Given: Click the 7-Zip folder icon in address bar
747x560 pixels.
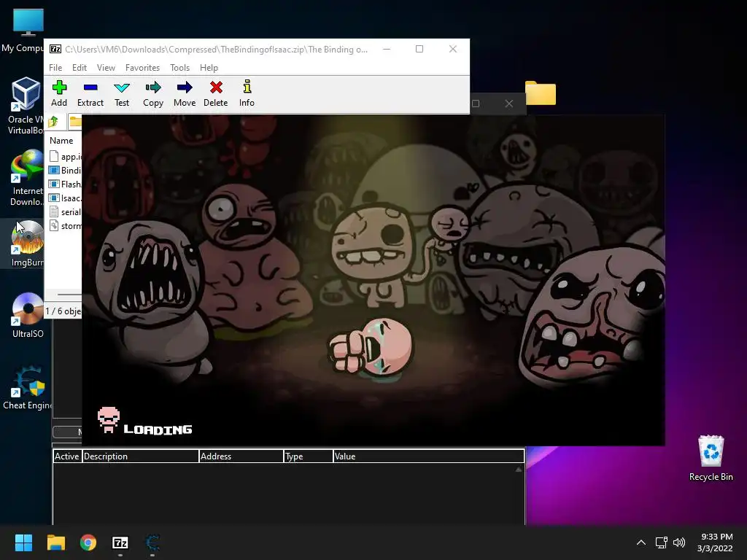Looking at the screenshot, I should coord(75,122).
